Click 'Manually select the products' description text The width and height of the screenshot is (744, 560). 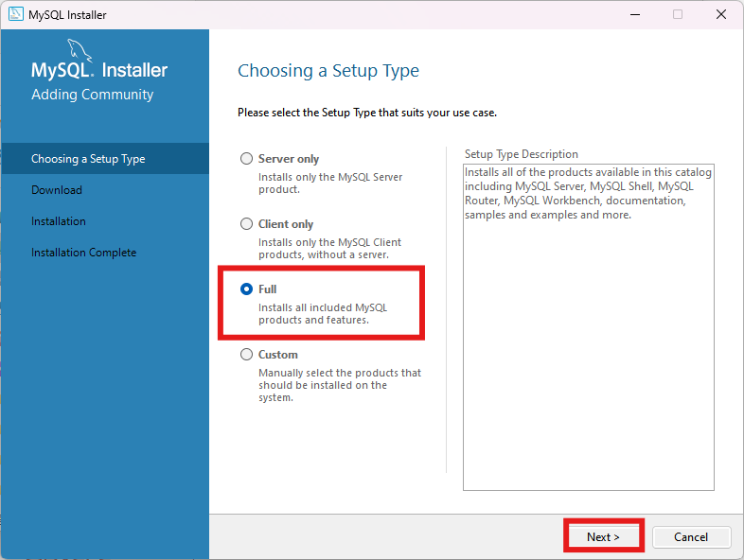pyautogui.click(x=340, y=385)
